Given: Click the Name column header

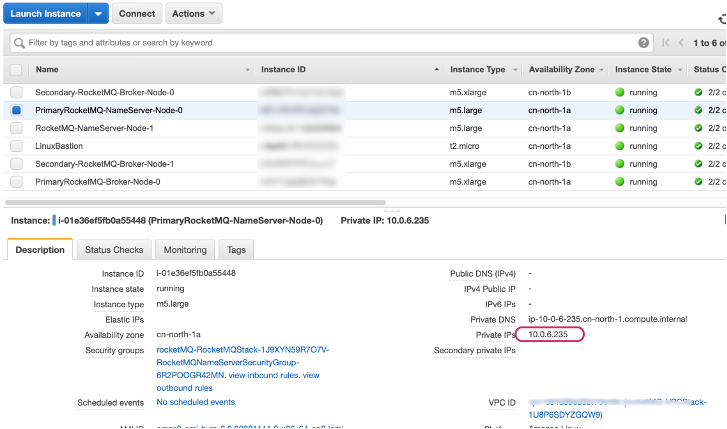Looking at the screenshot, I should coord(47,70).
